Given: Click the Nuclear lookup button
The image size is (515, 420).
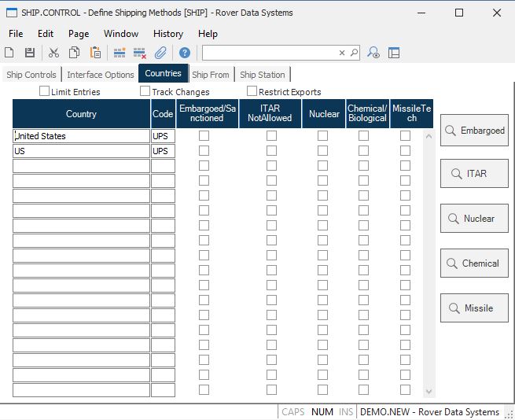Looking at the screenshot, I should click(474, 219).
